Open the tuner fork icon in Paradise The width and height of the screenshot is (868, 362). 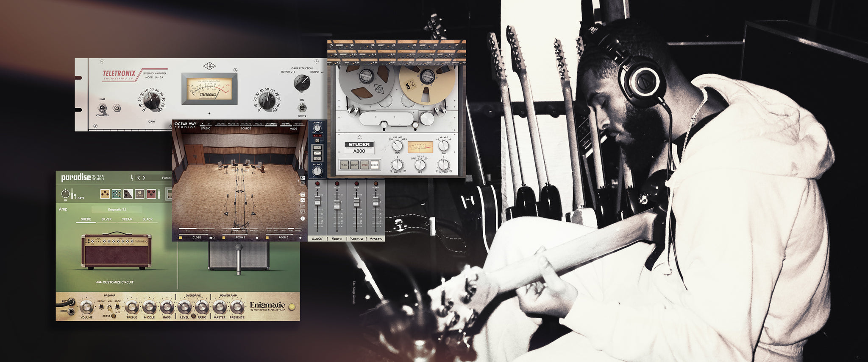[132, 177]
